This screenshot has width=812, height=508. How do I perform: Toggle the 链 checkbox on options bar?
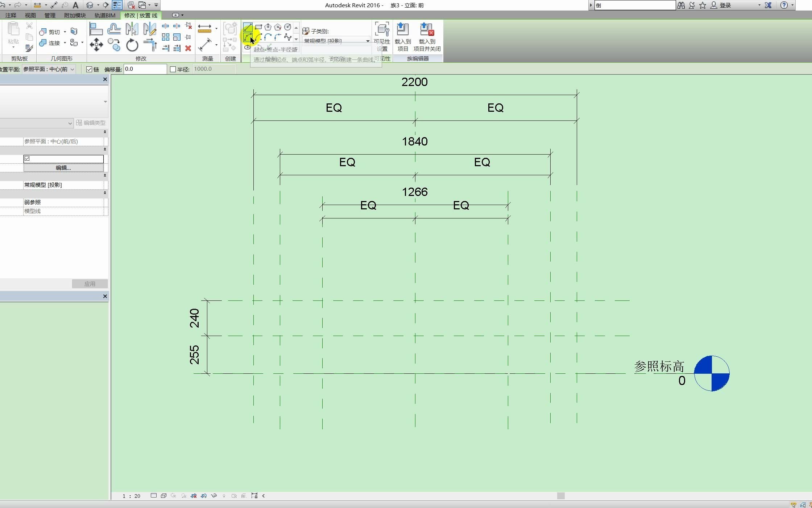point(89,69)
